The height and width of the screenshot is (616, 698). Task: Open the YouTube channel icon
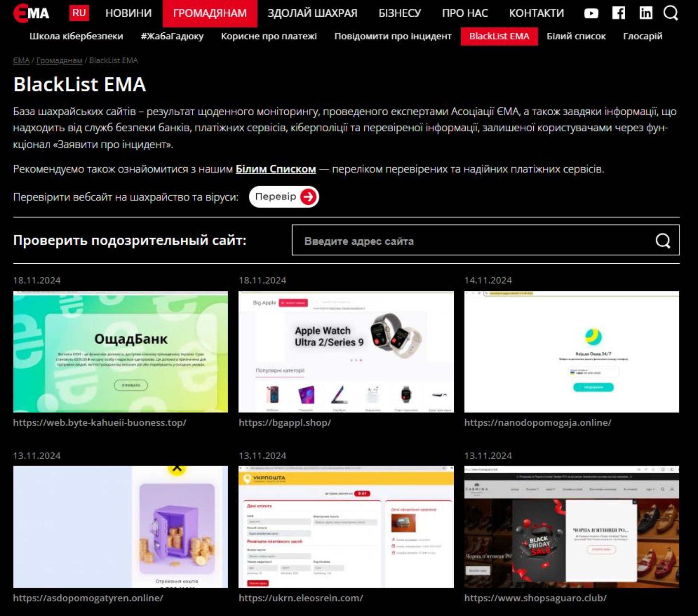[591, 13]
